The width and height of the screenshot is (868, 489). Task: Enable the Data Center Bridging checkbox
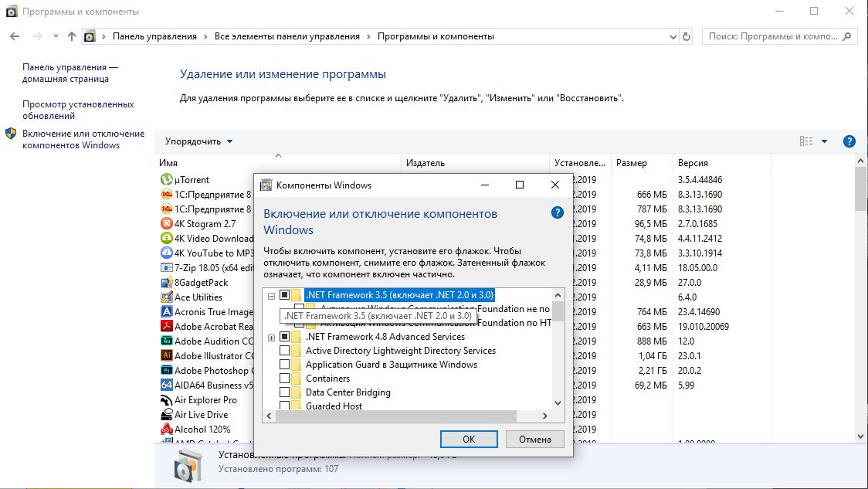pyautogui.click(x=284, y=392)
